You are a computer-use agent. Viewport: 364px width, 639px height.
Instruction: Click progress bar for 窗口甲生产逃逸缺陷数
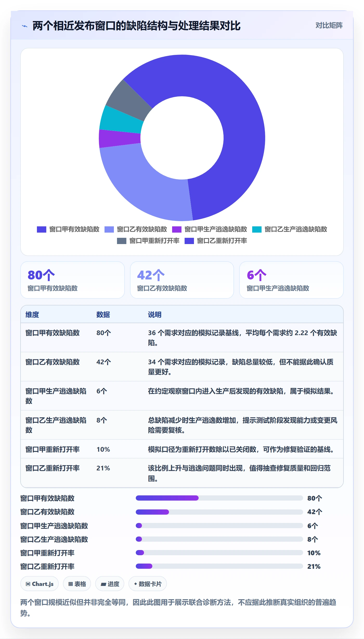219,526
